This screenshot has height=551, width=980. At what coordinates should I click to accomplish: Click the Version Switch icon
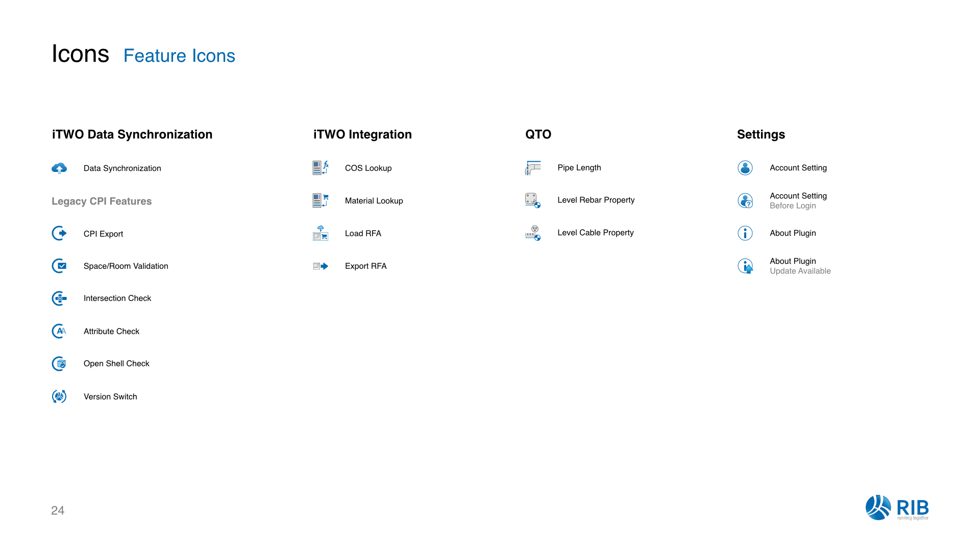pos(59,396)
